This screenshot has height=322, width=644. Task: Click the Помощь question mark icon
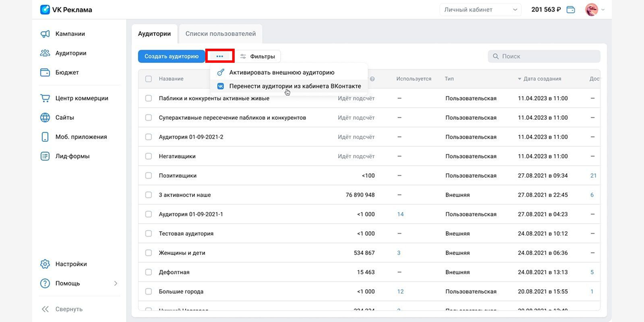(45, 283)
